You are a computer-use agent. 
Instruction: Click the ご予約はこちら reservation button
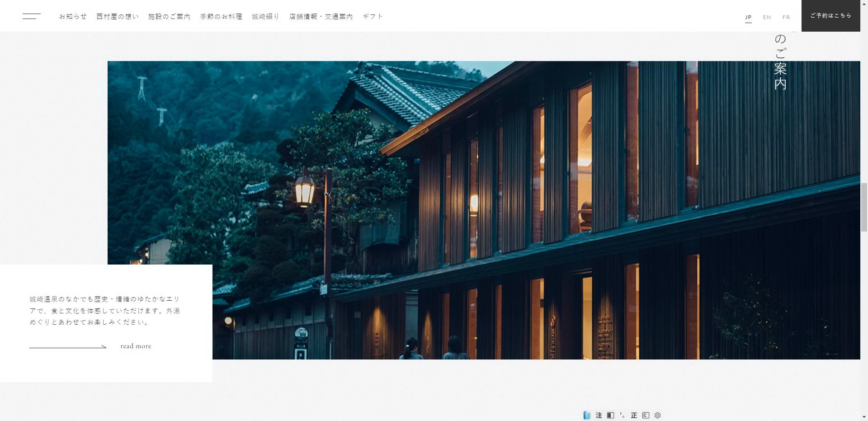tap(830, 16)
